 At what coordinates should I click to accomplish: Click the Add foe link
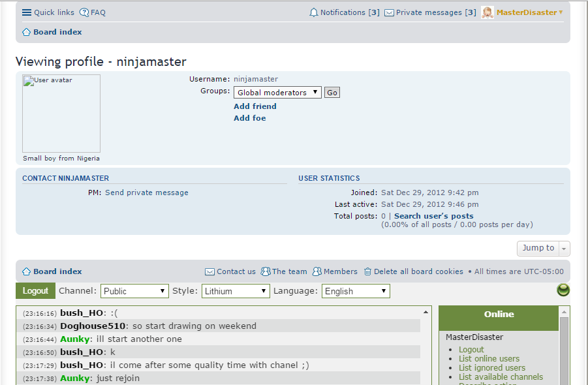pyautogui.click(x=250, y=117)
